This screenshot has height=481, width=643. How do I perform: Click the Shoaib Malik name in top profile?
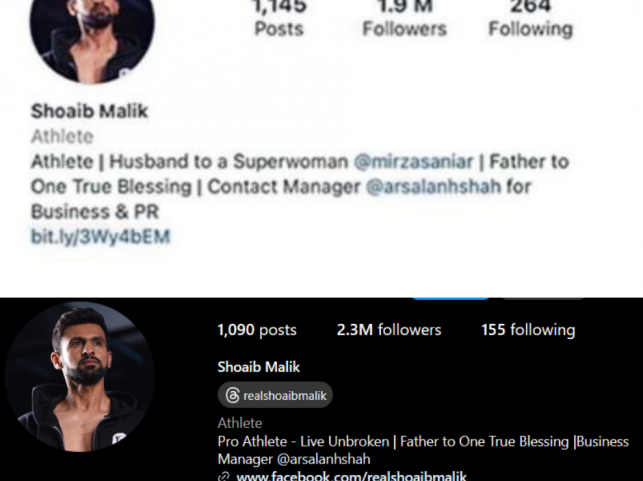pyautogui.click(x=89, y=111)
